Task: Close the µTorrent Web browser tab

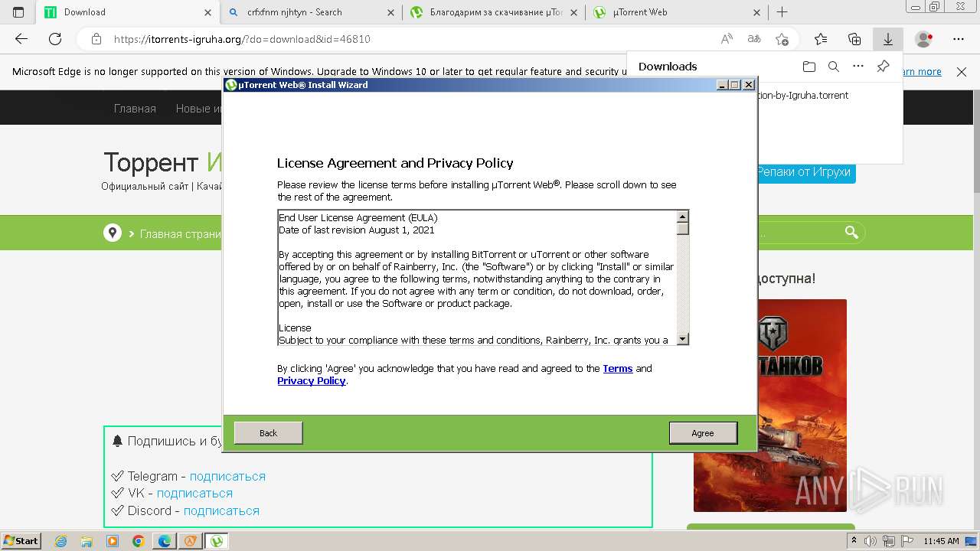Action: click(756, 12)
